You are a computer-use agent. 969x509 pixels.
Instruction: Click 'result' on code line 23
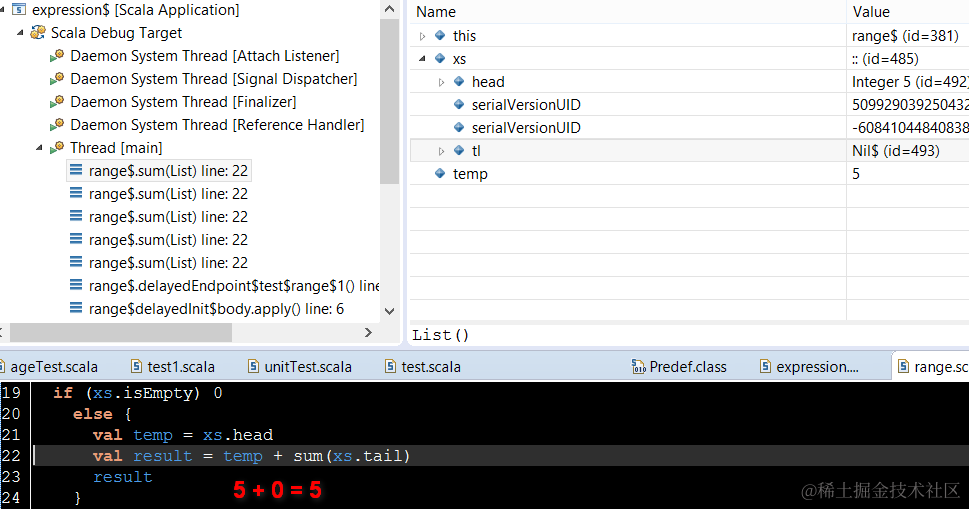(x=122, y=477)
